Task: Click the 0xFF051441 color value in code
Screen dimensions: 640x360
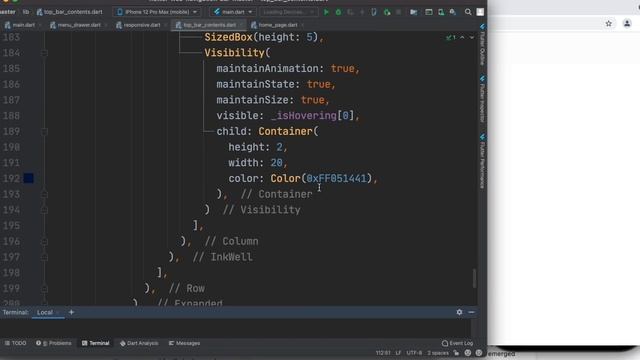Action: click(336, 178)
